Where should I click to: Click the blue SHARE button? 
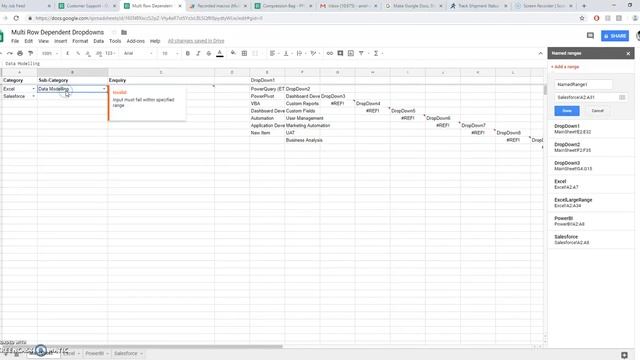(x=615, y=36)
